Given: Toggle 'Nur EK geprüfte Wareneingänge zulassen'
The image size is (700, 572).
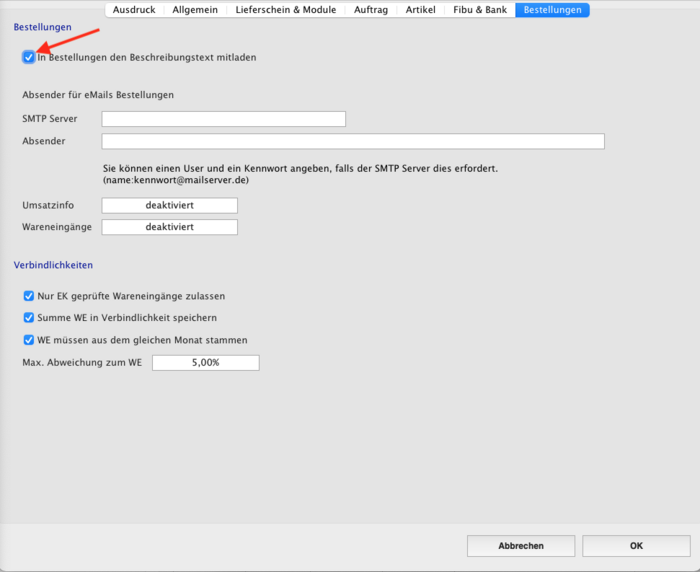Looking at the screenshot, I should point(28,296).
